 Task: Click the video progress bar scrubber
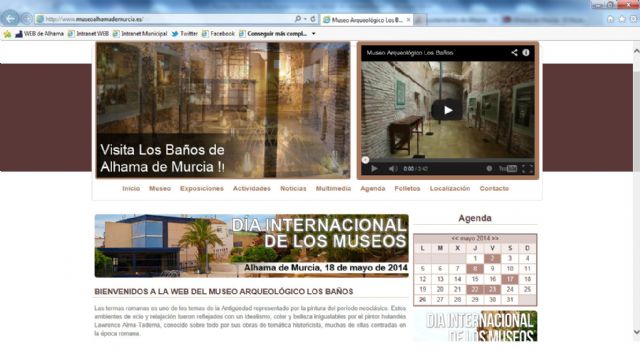[365, 160]
